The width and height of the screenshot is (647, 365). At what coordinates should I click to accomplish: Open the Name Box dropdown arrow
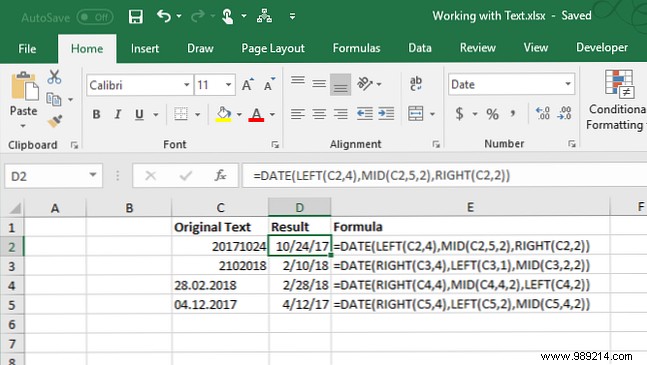pos(93,175)
